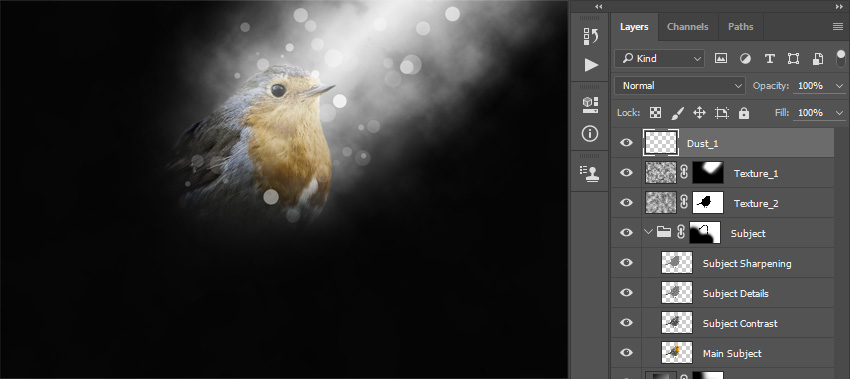Click link icon on Texture_1 layer
Viewport: 850px width, 379px height.
tap(684, 173)
